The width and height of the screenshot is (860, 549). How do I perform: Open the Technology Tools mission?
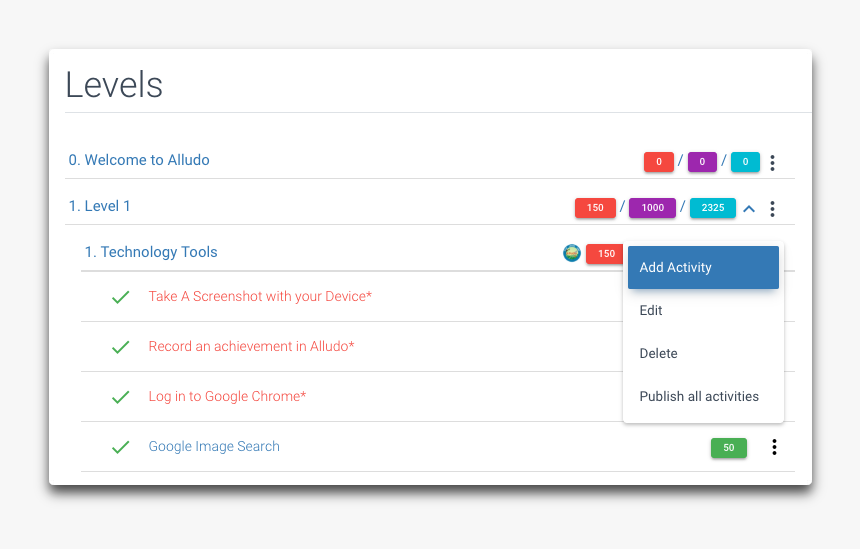coord(151,252)
